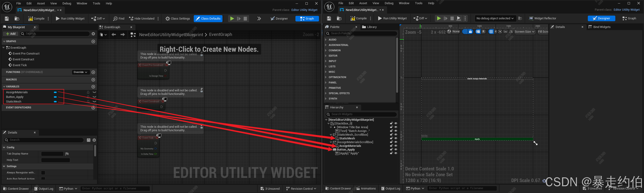Open the left Details panel settings gear
644x193 pixels.
[x=94, y=140]
